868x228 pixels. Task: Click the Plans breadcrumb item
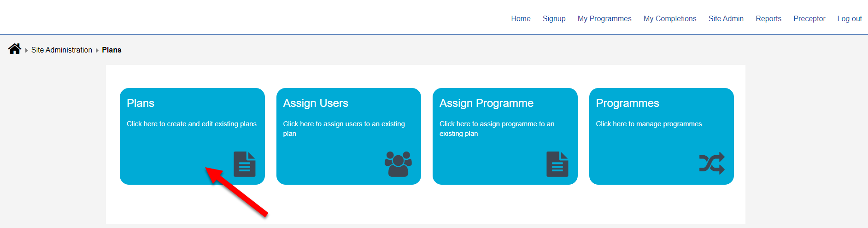[x=111, y=50]
